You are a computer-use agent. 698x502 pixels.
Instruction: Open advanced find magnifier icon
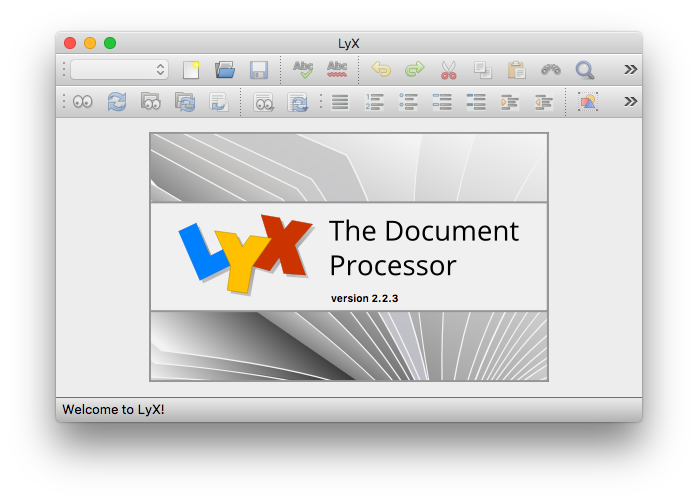584,70
